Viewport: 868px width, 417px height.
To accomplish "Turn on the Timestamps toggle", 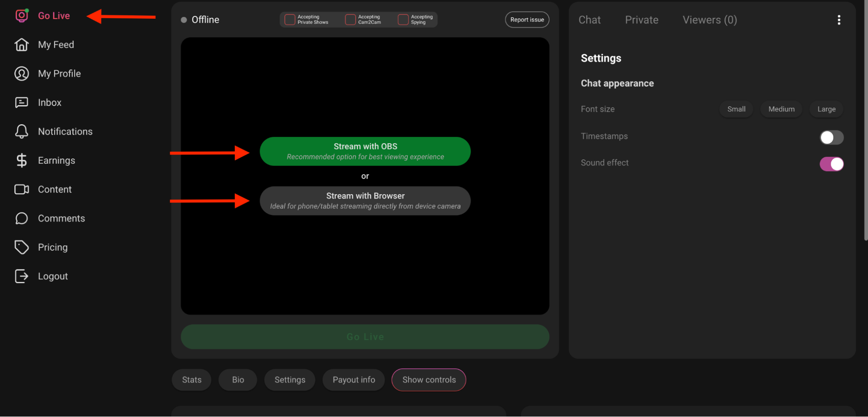I will coord(831,137).
